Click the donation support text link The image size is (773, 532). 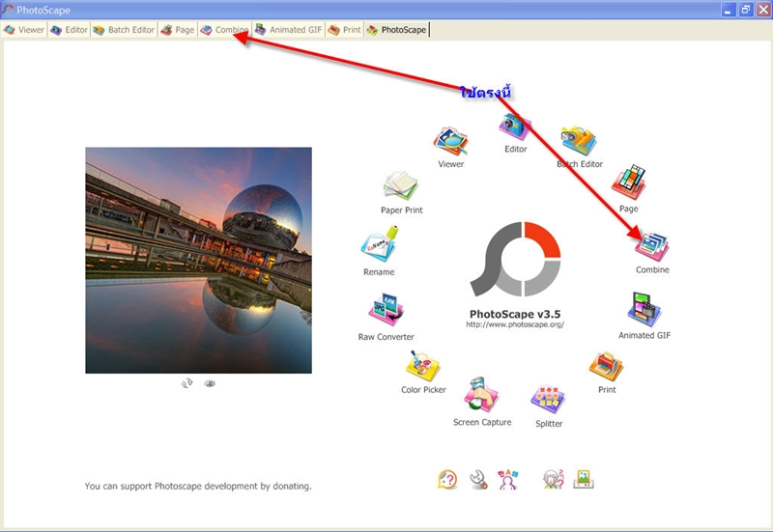198,486
